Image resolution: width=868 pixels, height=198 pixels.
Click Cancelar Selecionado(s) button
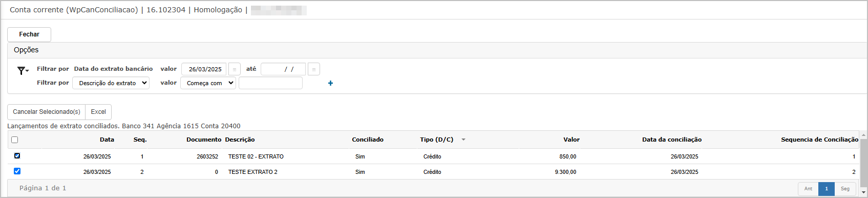47,112
